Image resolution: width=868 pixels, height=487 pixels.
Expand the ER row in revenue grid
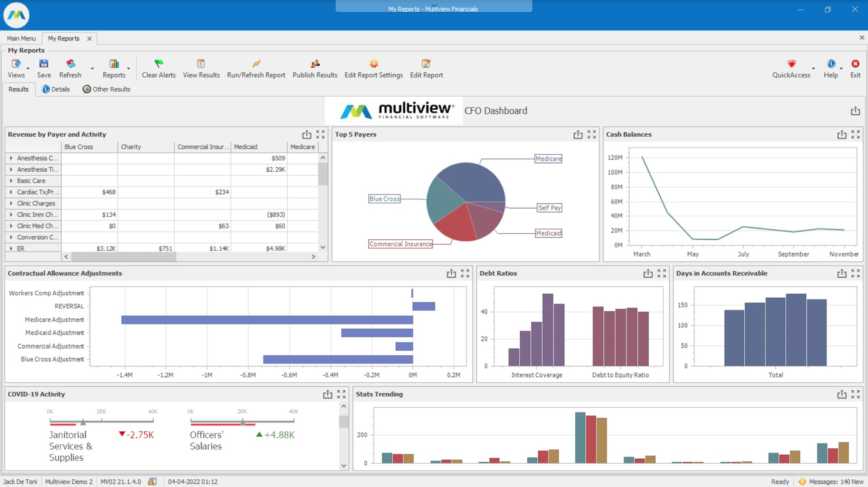click(x=11, y=248)
